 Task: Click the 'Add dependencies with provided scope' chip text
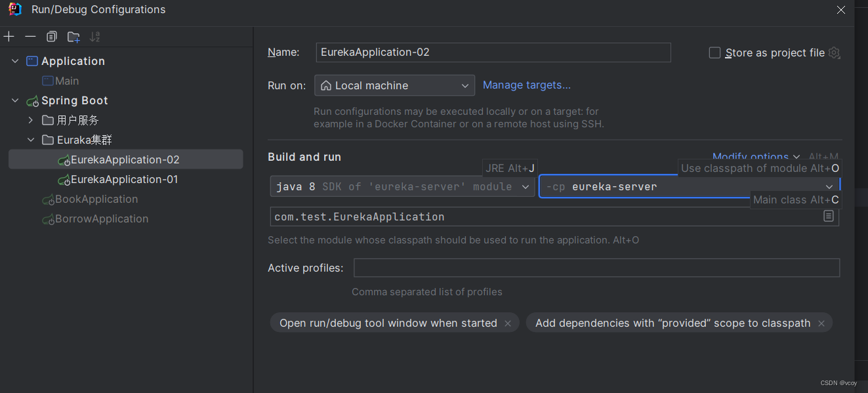(x=672, y=323)
